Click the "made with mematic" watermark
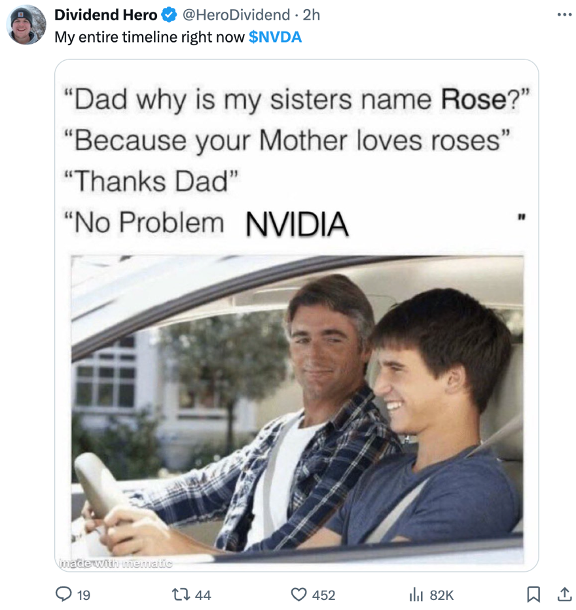Image resolution: width=576 pixels, height=610 pixels. tap(115, 563)
